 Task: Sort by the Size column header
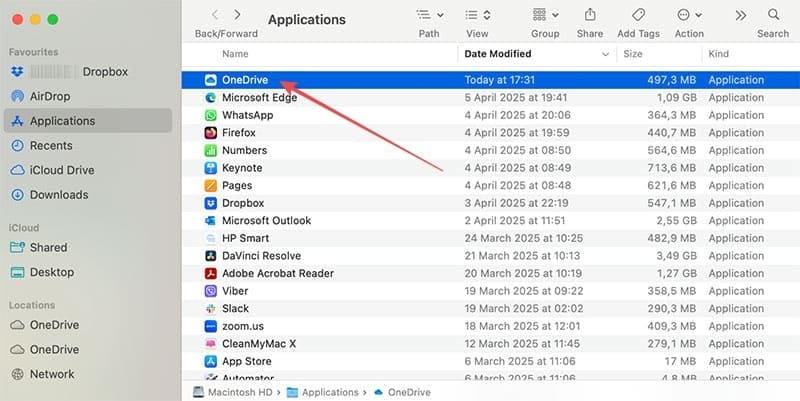(x=634, y=54)
